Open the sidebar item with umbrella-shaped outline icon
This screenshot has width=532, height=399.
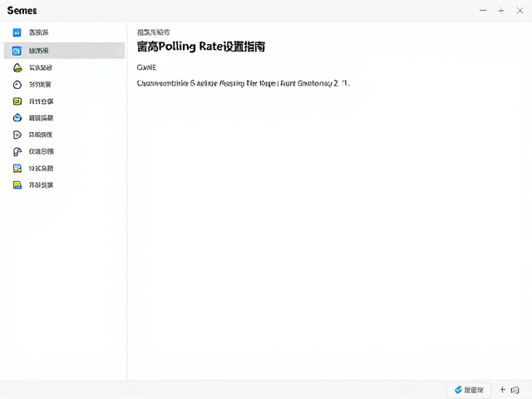[64, 151]
